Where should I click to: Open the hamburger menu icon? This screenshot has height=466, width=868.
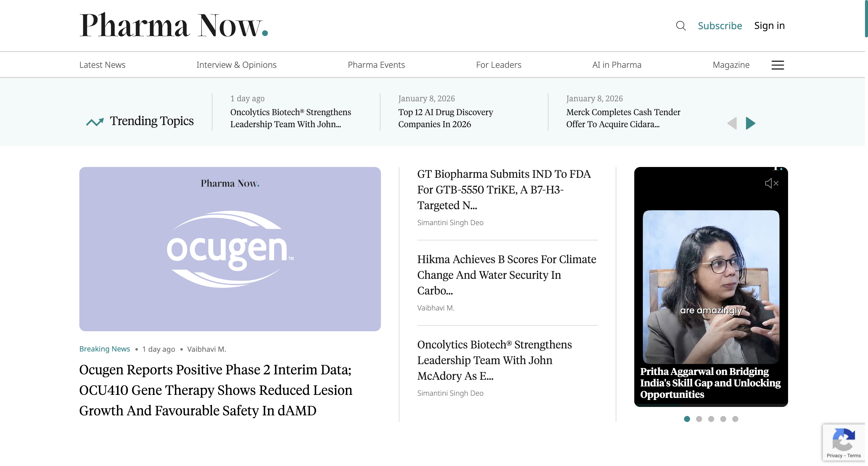coord(777,65)
